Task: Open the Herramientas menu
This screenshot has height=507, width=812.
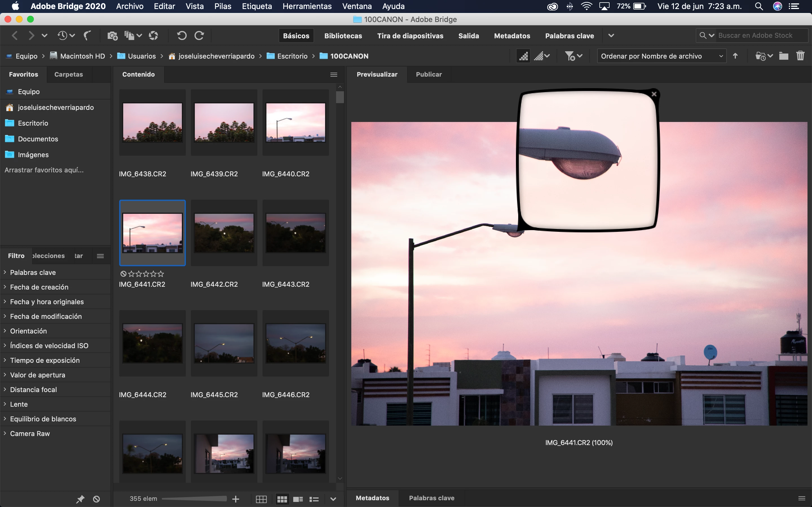Action: click(x=307, y=6)
